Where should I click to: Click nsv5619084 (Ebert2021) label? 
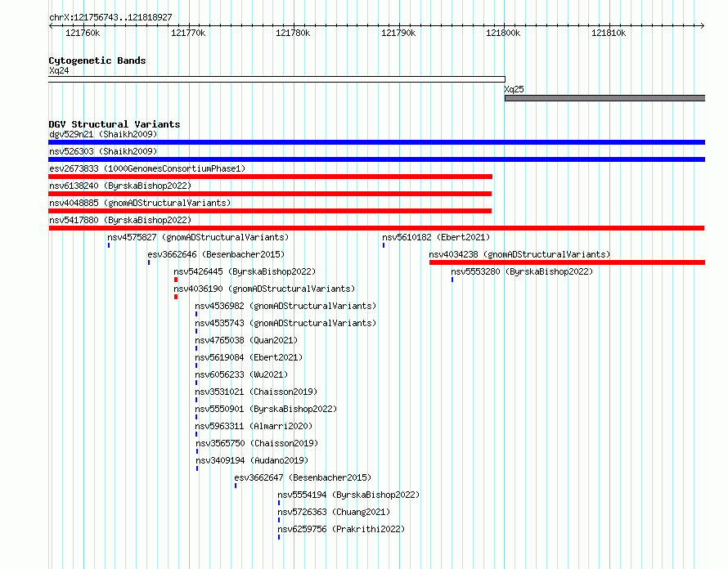[x=249, y=357]
